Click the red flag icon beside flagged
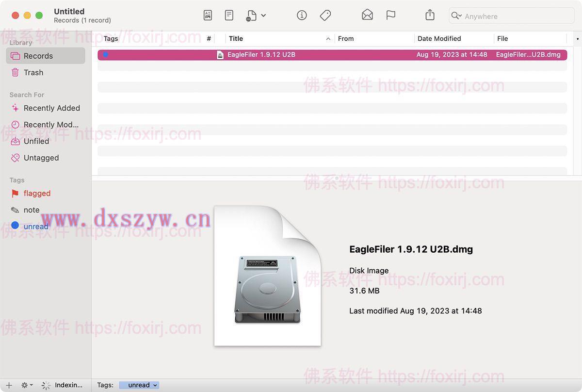Screen dimensions: 582x392 coord(15,194)
